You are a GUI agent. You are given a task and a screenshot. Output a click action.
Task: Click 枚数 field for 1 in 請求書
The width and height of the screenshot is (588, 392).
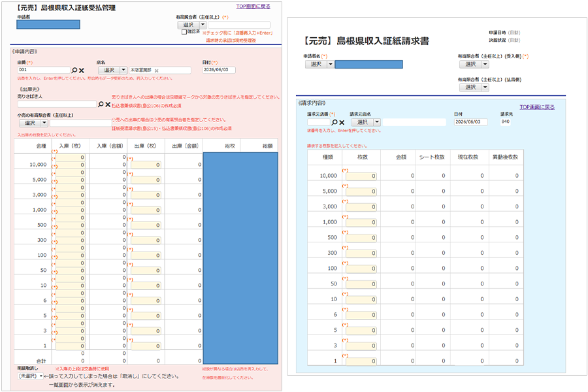coord(361,361)
